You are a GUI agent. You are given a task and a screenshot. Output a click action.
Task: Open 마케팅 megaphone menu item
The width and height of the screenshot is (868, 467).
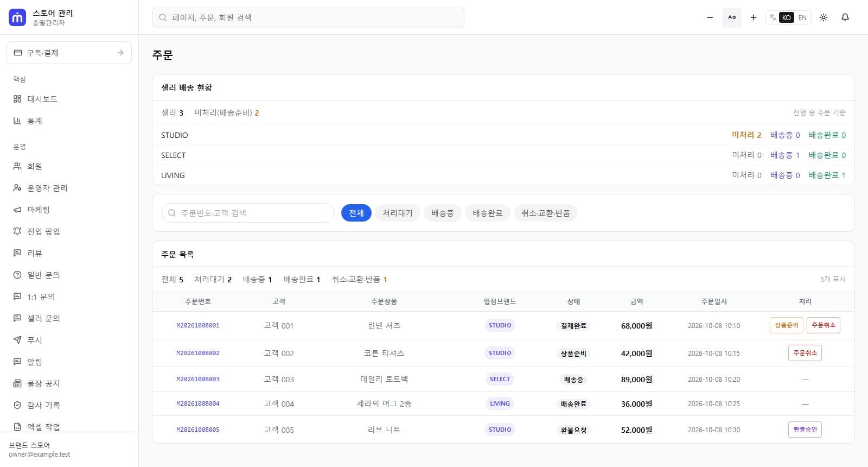69,210
